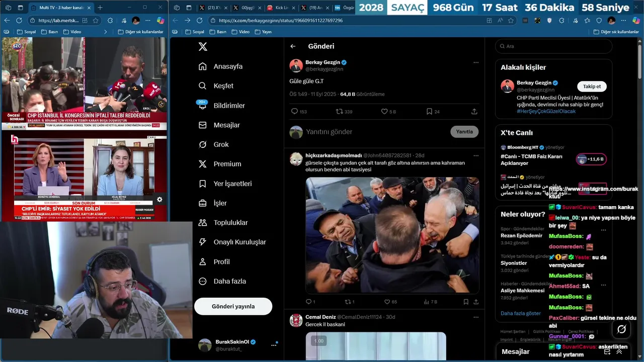Open Rezan Epözdemir trending topic
Image resolution: width=644 pixels, height=362 pixels.
(x=521, y=236)
